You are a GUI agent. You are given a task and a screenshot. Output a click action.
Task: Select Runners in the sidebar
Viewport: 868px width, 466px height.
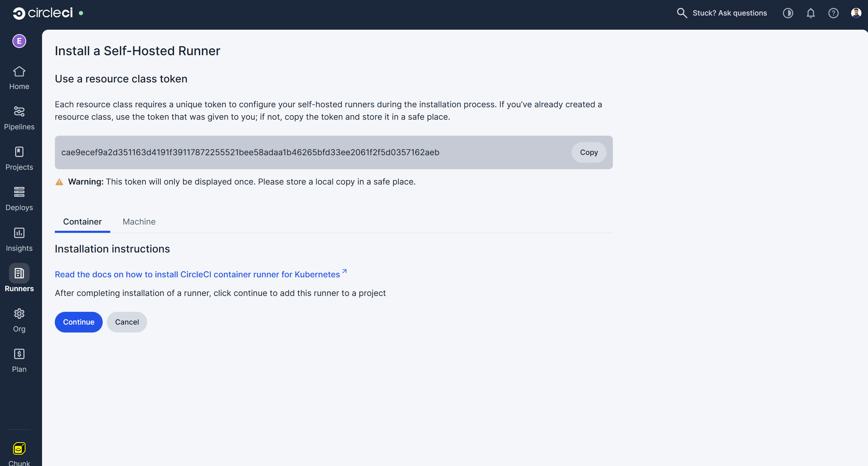pyautogui.click(x=19, y=278)
